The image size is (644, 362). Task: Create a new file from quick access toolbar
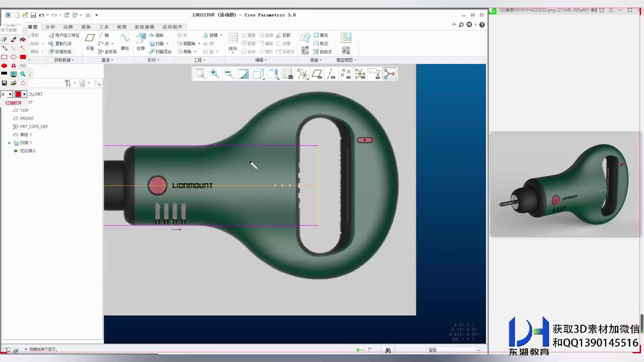tap(17, 15)
